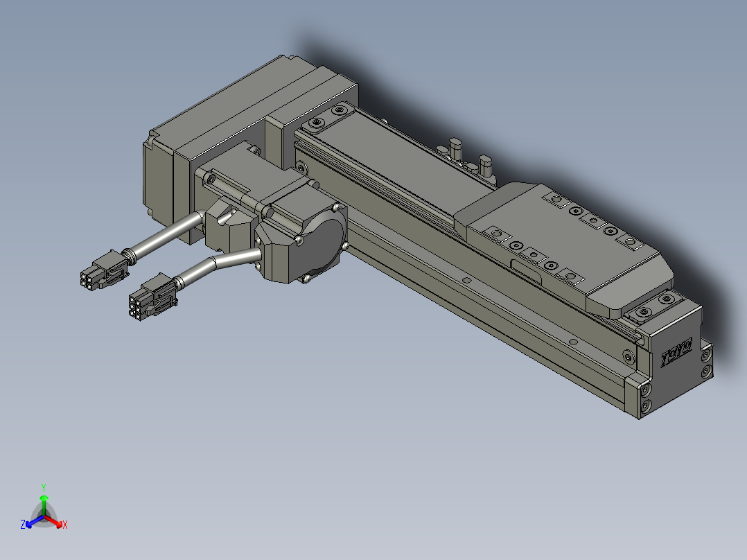Viewport: 747px width, 560px height.
Task: Select the lower gray cable
Action: point(217,265)
